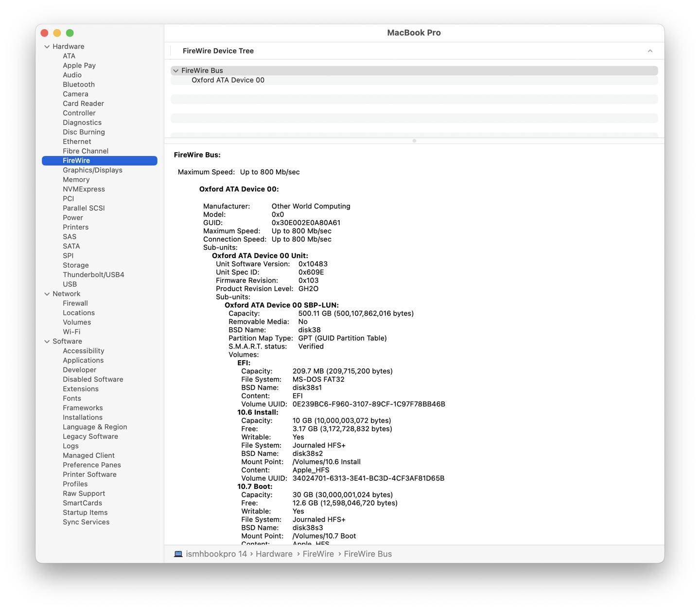Open SATA hardware info
Screen dimensions: 700x610
point(71,246)
